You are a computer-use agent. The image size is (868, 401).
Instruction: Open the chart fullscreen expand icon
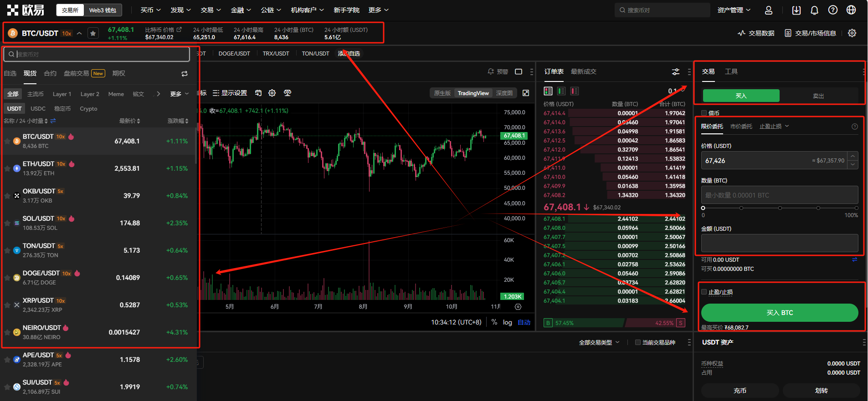coord(526,93)
